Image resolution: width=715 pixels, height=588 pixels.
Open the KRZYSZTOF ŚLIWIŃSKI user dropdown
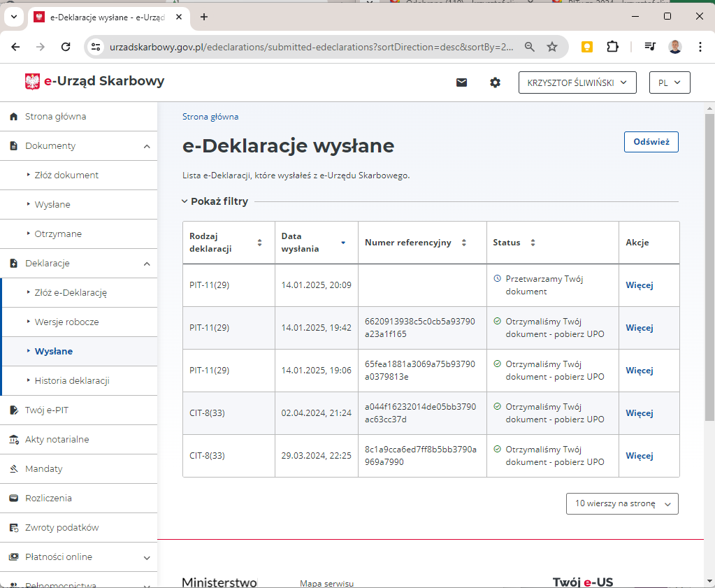(x=577, y=83)
